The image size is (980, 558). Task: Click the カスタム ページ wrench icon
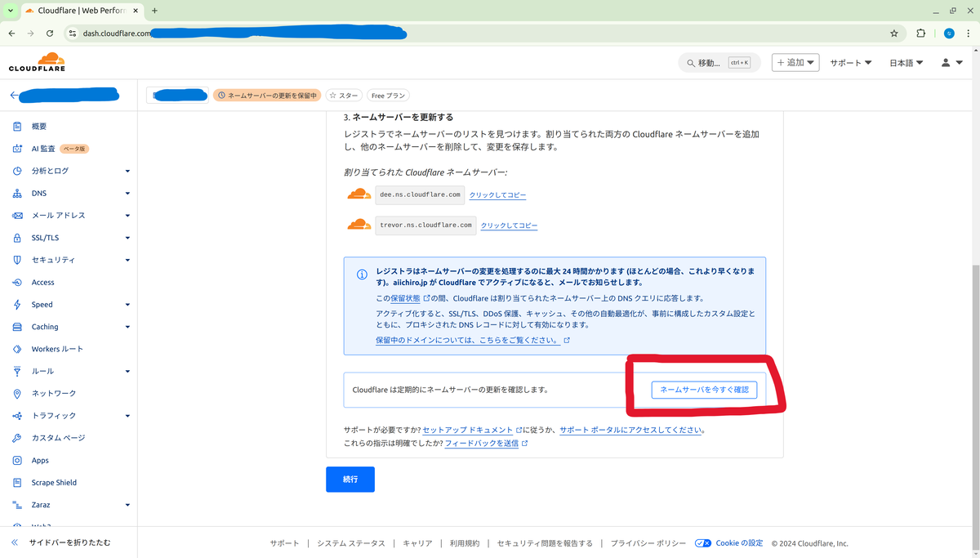17,438
